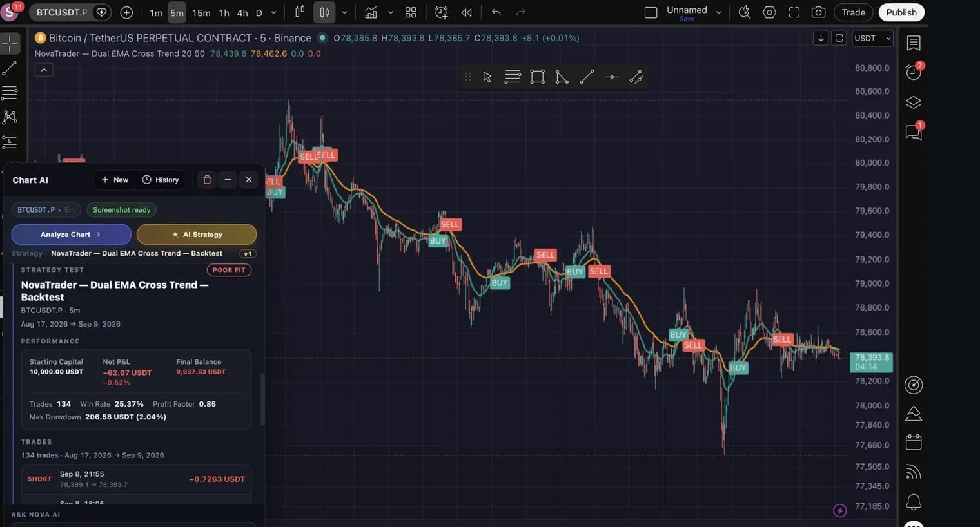Create an alert from the top toolbar

pos(441,12)
